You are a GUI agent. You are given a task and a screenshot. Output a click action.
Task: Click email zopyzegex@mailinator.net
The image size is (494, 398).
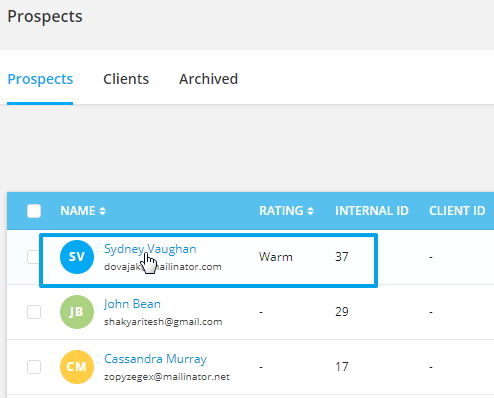167,377
